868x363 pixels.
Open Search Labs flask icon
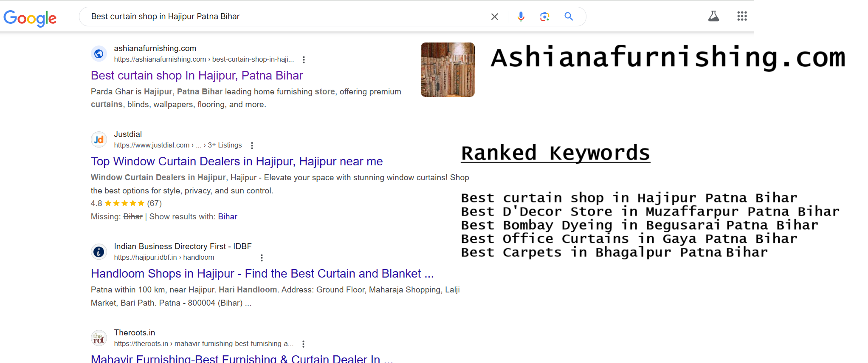pos(714,16)
